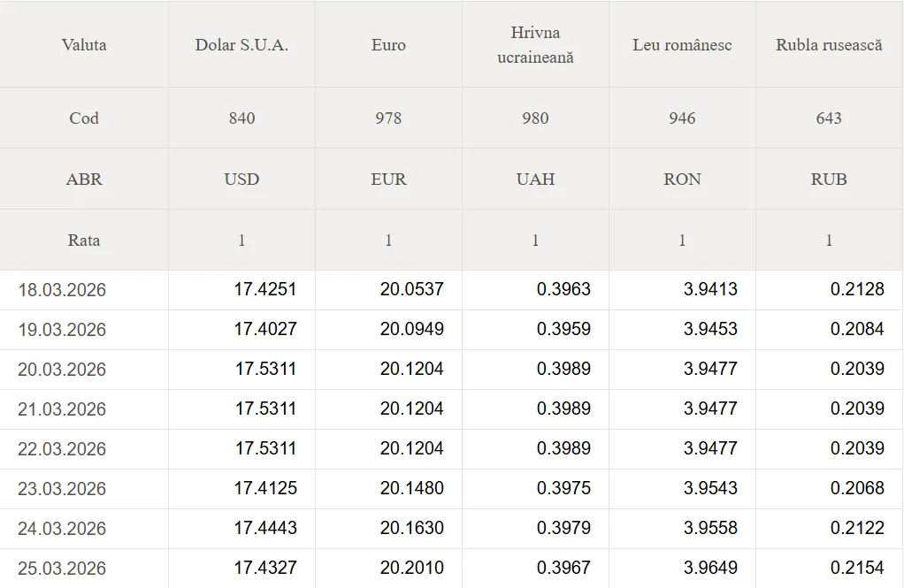Click the Hrivna ucraineană header cell
Image resolution: width=904 pixels, height=588 pixels.
click(535, 45)
